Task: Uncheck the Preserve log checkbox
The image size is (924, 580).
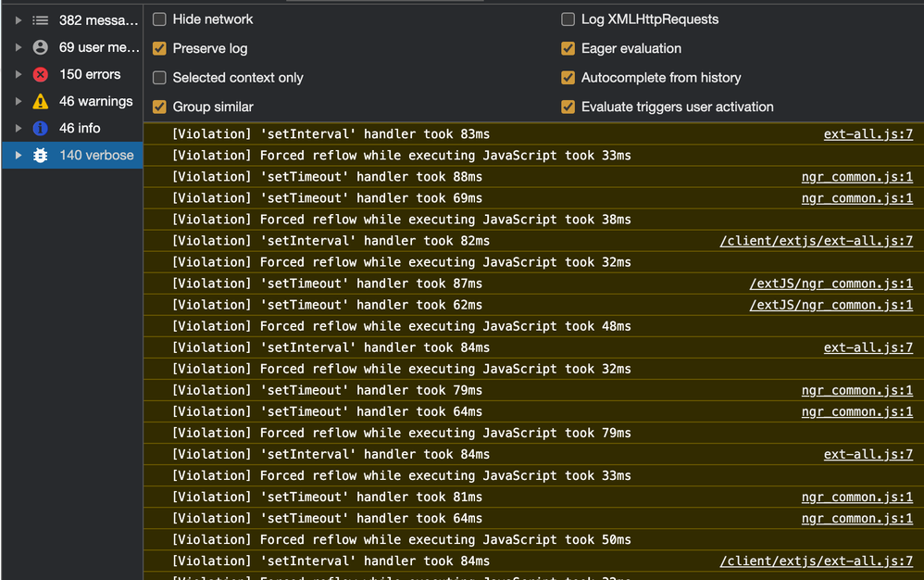Action: 159,48
